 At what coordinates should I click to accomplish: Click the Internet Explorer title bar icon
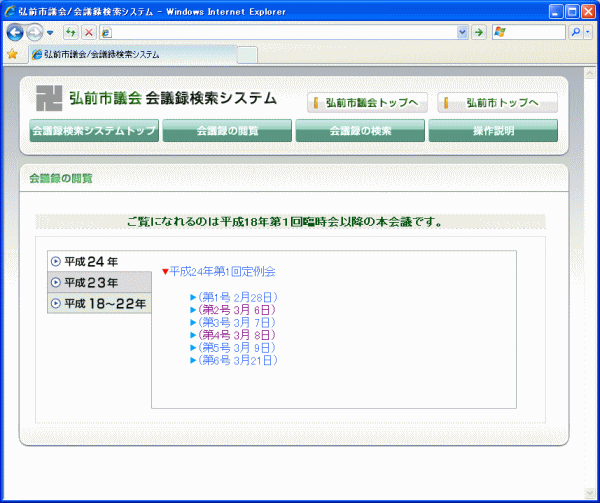(x=10, y=11)
